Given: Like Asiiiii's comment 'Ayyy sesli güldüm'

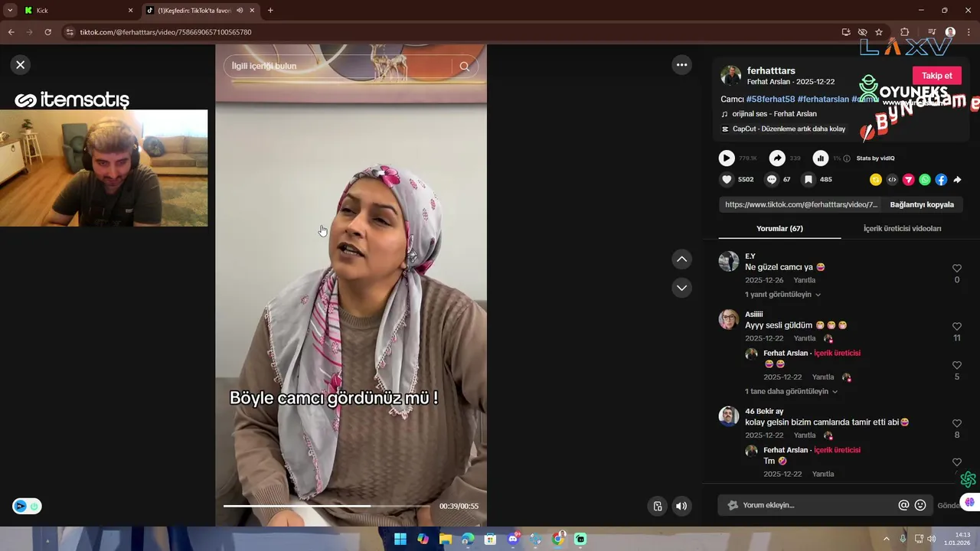Looking at the screenshot, I should [957, 327].
